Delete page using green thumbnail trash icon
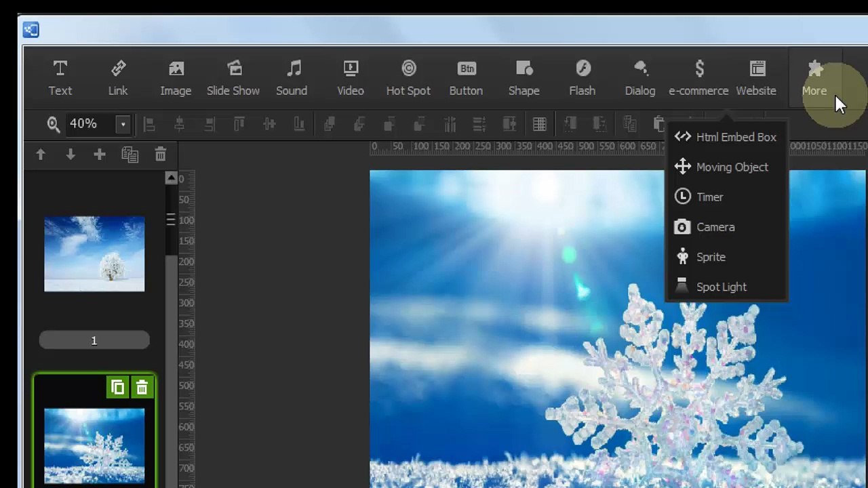Screen dimensions: 868x488 (x=142, y=387)
